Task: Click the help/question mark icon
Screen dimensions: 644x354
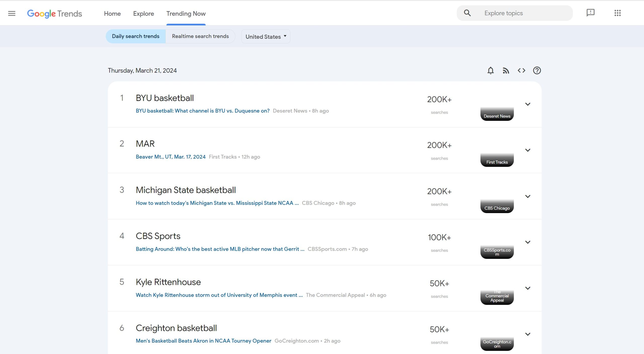Action: [537, 71]
